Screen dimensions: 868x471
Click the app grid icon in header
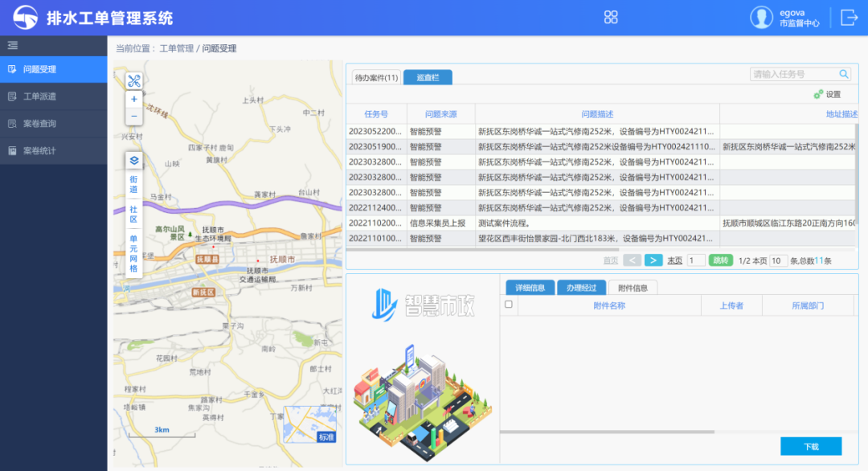[611, 18]
